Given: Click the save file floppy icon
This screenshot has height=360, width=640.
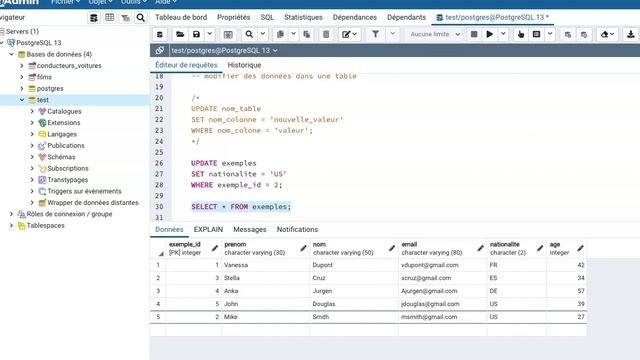Looking at the screenshot, I should (196, 34).
